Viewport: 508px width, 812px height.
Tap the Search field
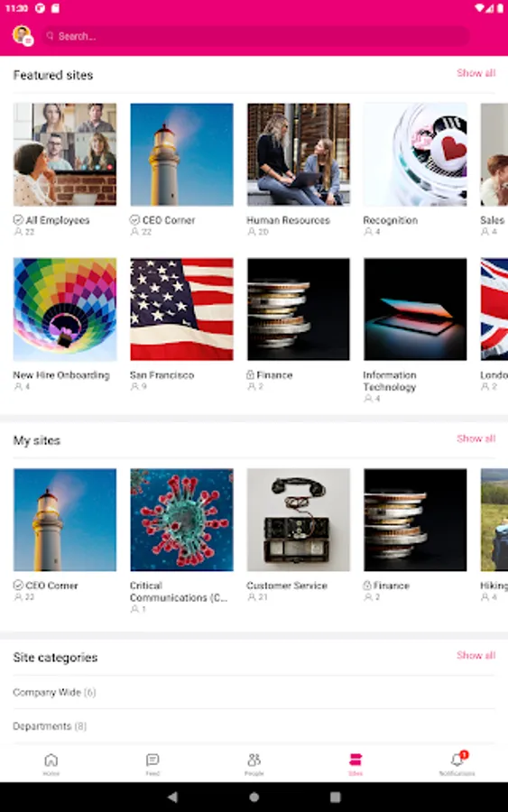[x=256, y=36]
